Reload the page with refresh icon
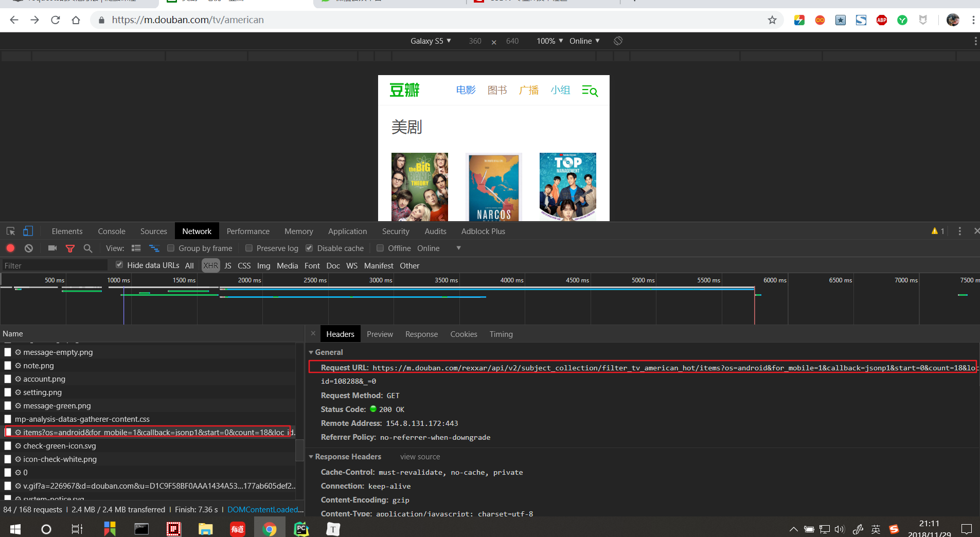The height and width of the screenshot is (537, 980). (x=56, y=20)
